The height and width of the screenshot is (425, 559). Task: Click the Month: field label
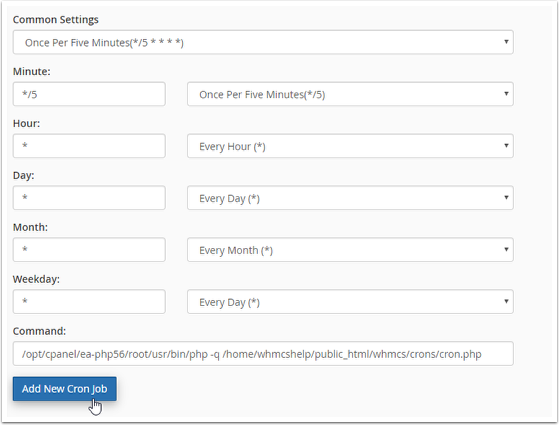click(x=30, y=227)
